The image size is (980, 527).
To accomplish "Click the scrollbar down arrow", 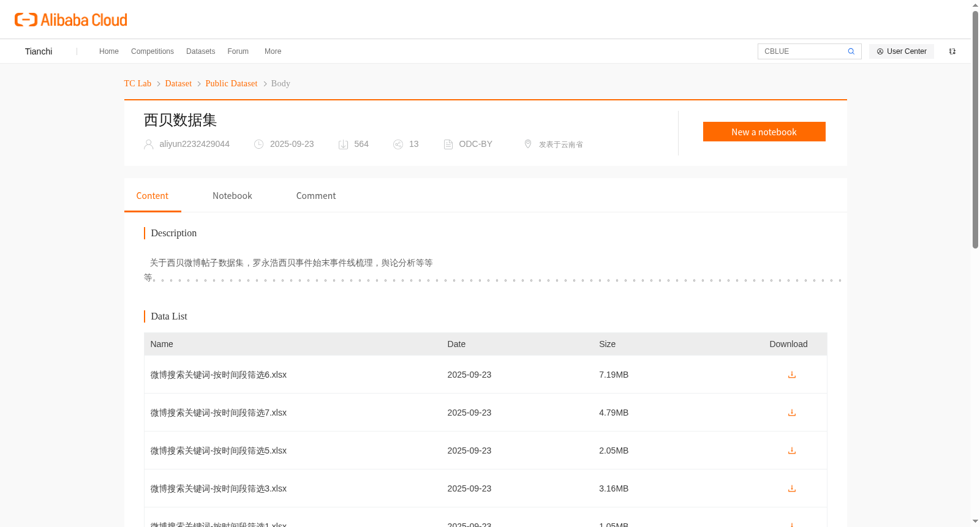I will click(976, 521).
